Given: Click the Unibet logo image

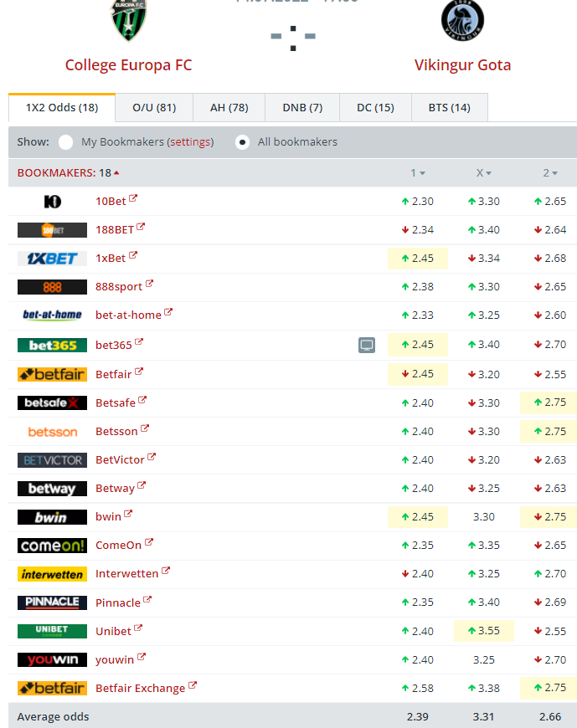Looking at the screenshot, I should [x=52, y=631].
